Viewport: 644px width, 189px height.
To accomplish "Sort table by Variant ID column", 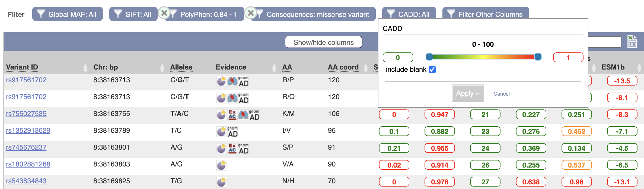I will pyautogui.click(x=22, y=67).
